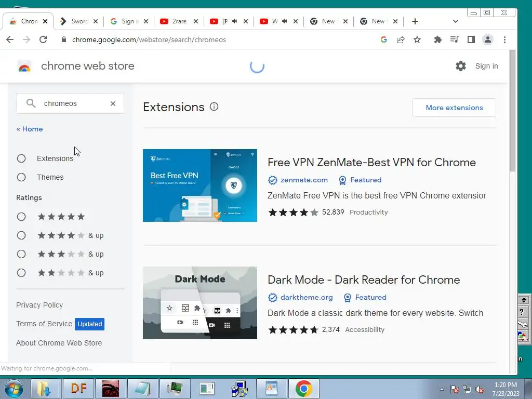Click the muted volume icon in system tray
This screenshot has width=532, height=399.
coord(480,389)
